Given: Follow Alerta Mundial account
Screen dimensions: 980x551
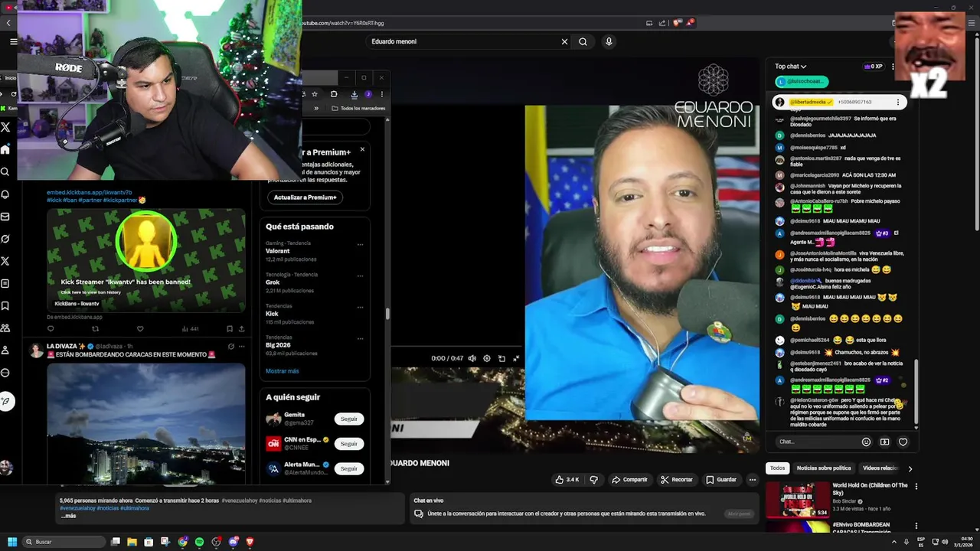Looking at the screenshot, I should 349,468.
